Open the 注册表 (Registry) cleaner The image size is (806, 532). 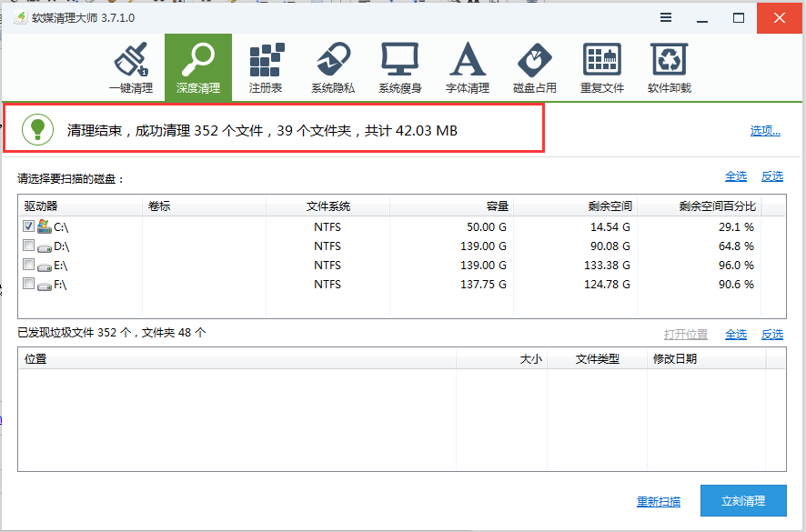click(267, 64)
